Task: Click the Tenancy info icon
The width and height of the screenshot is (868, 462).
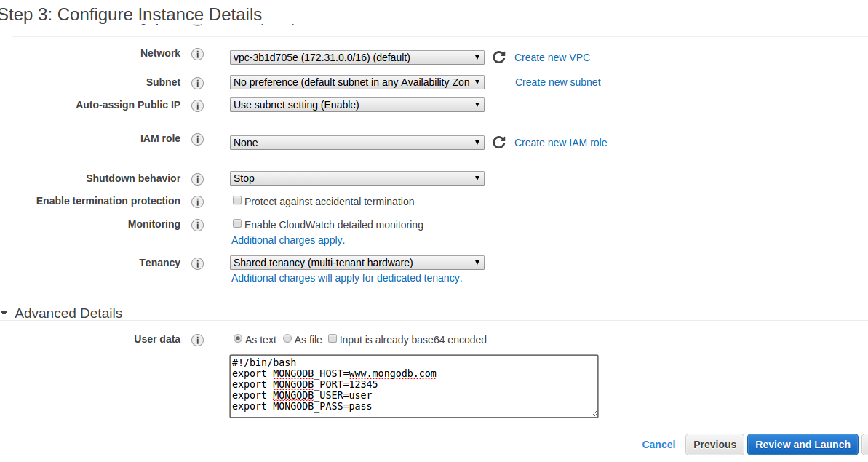Action: (x=197, y=263)
